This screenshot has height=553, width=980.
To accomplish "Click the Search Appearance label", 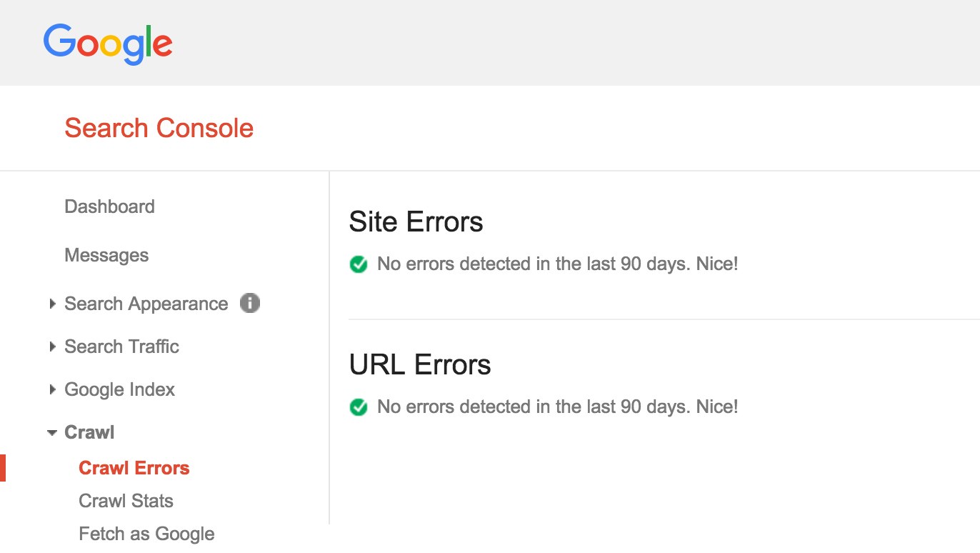I will (146, 304).
